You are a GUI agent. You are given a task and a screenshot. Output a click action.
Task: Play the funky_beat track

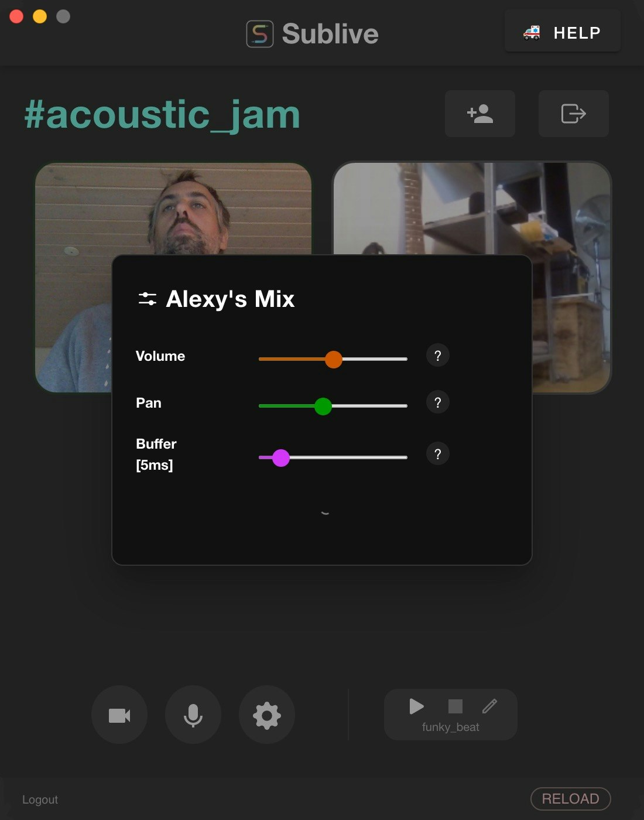click(416, 706)
